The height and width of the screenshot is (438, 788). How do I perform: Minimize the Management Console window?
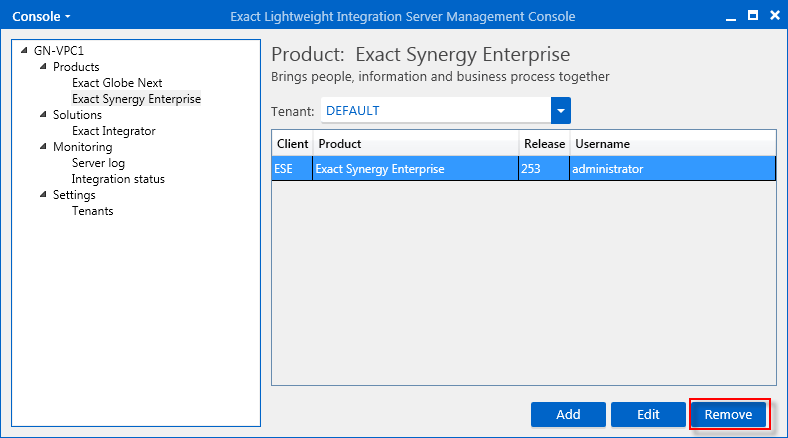tap(731, 17)
